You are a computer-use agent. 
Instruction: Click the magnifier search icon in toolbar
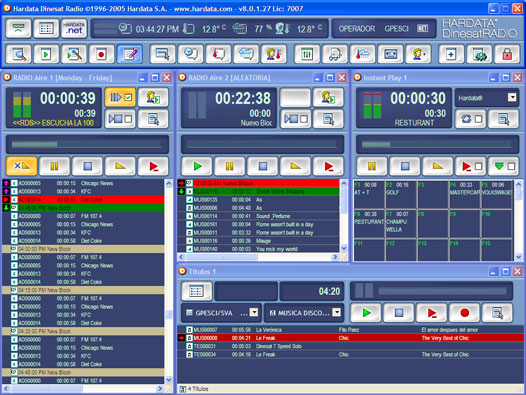click(18, 54)
